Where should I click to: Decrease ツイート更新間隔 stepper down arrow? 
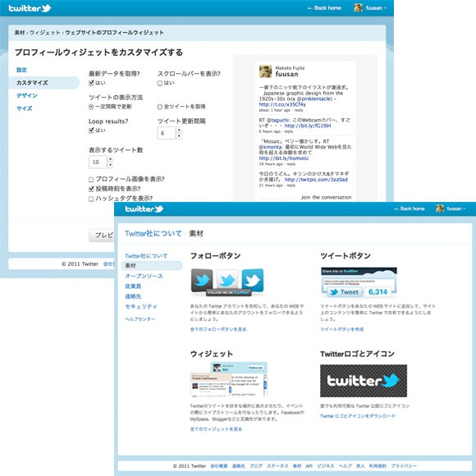[179, 135]
